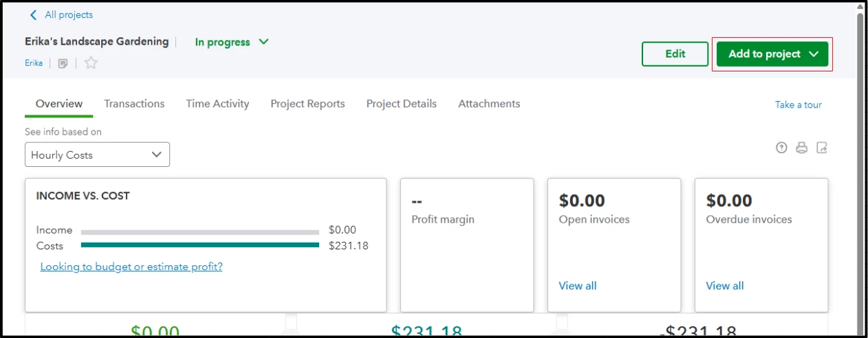The width and height of the screenshot is (868, 338).
Task: Click the Edit button
Action: (675, 54)
